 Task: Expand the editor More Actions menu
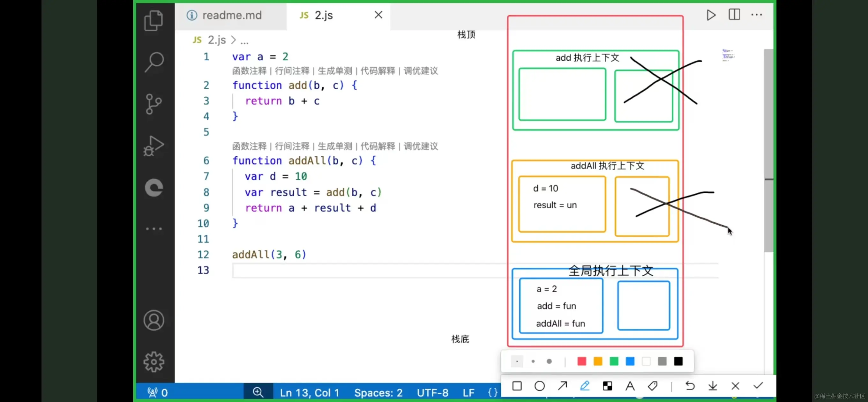757,15
